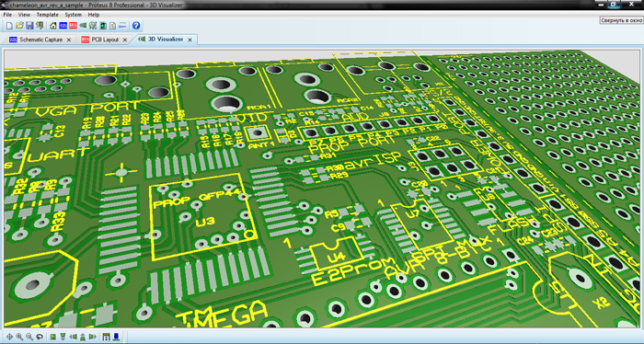Save the project using the floppy icon
644x344 pixels.
[x=29, y=26]
